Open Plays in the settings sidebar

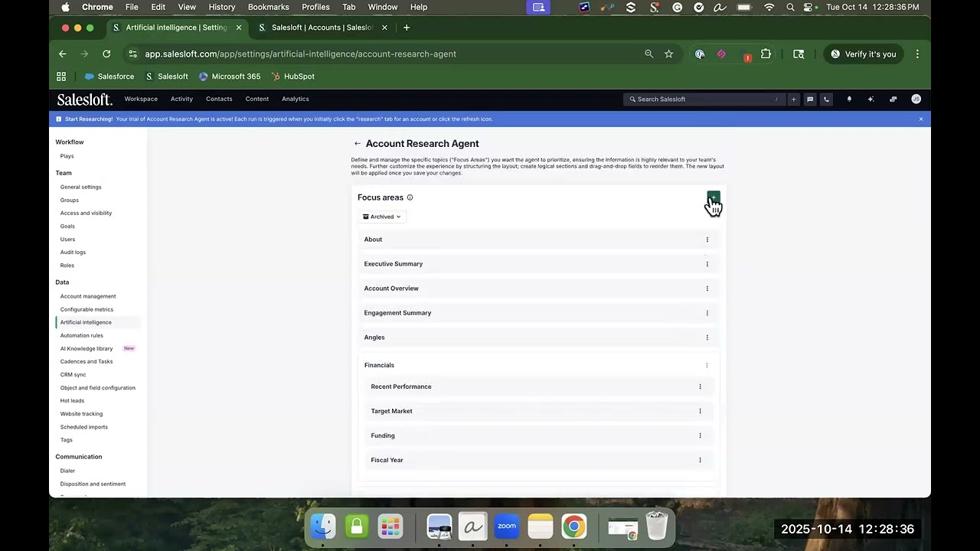coord(67,156)
